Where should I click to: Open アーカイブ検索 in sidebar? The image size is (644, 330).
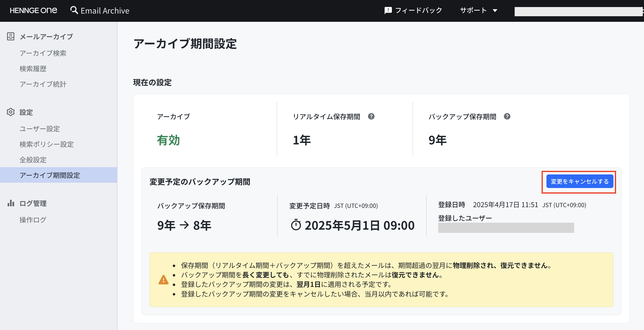point(43,53)
